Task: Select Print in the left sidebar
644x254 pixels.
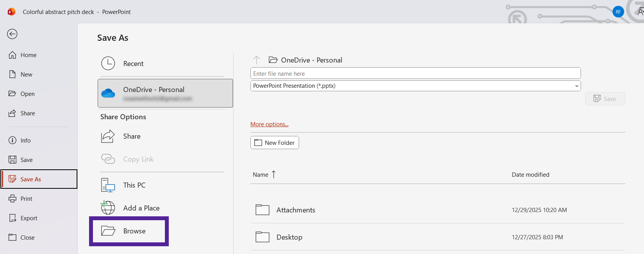Action: tap(26, 199)
